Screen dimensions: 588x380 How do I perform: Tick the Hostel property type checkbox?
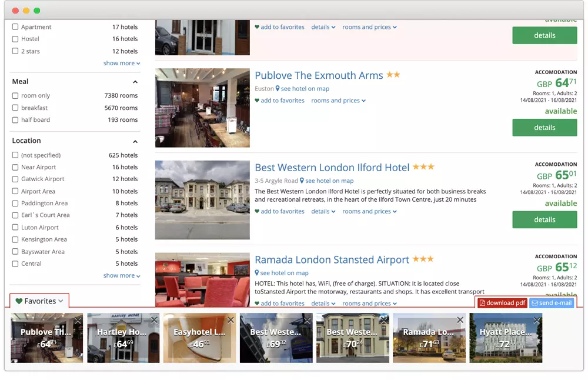pyautogui.click(x=15, y=39)
